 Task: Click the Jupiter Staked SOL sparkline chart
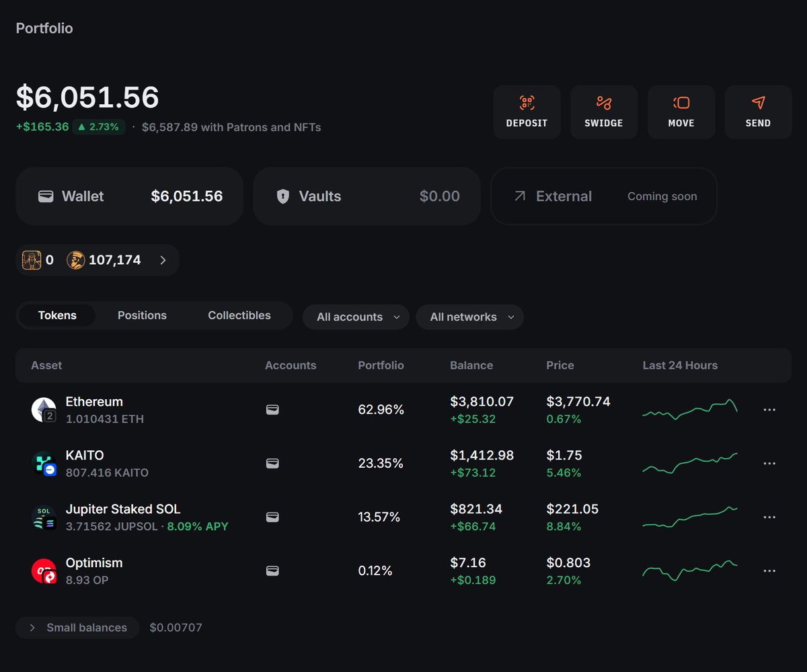coord(690,517)
